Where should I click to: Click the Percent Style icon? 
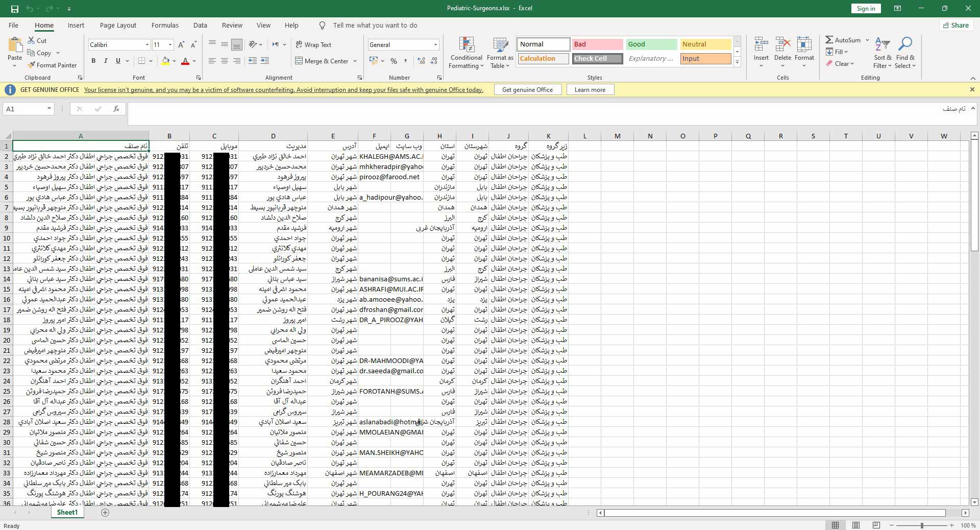[x=394, y=61]
